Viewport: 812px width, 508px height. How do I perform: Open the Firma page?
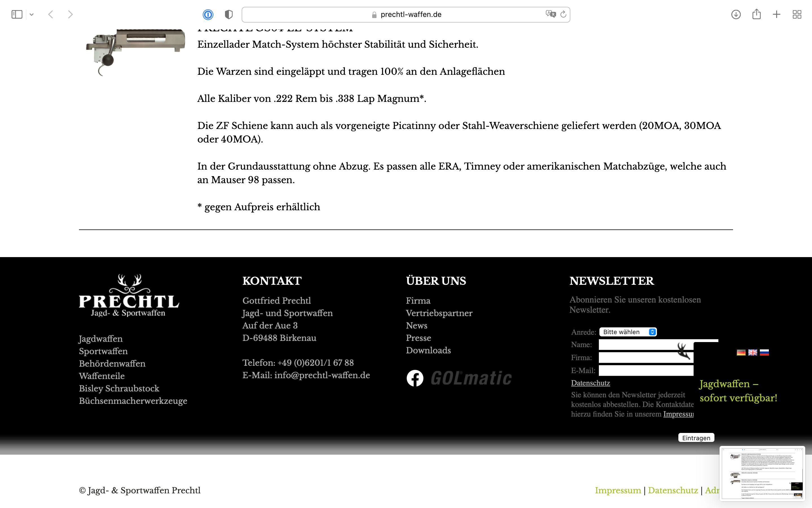[418, 301]
